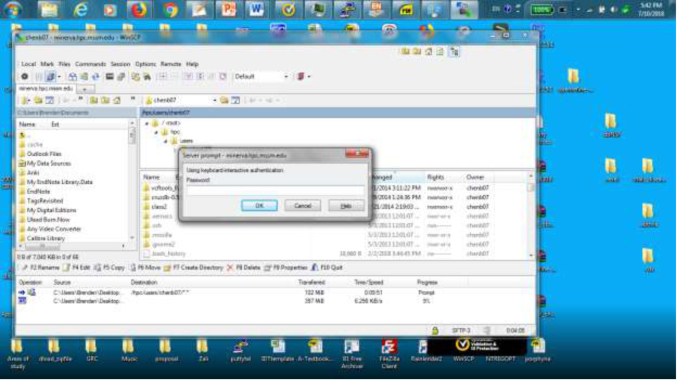Select the .bash_history remote file
The width and height of the screenshot is (700, 387).
tap(168, 254)
